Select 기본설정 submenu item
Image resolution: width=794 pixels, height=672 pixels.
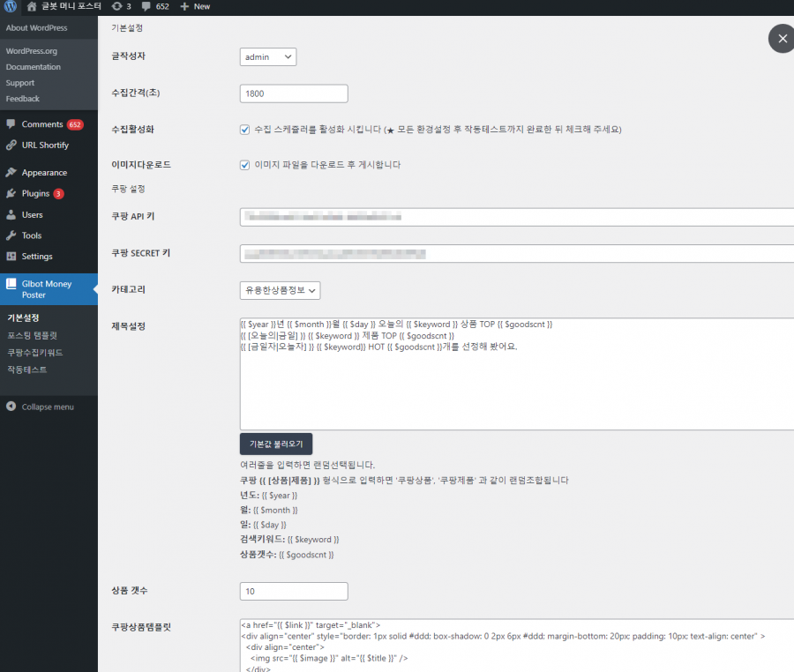[x=23, y=317]
